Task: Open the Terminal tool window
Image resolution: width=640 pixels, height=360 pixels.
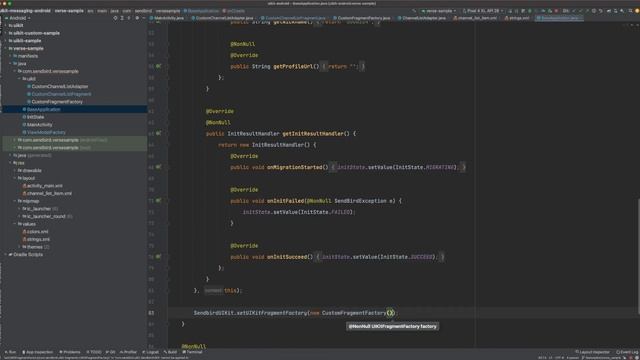Action: click(192, 352)
